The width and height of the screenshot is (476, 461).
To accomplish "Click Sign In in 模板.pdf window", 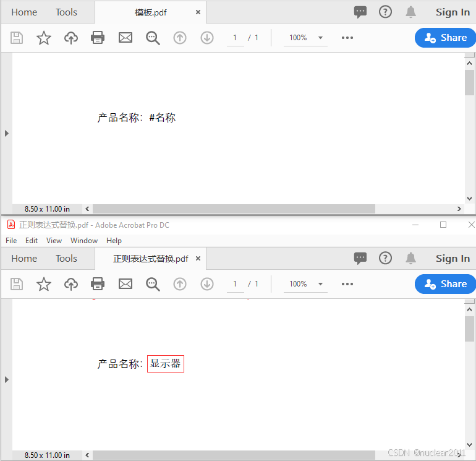I will coord(453,12).
